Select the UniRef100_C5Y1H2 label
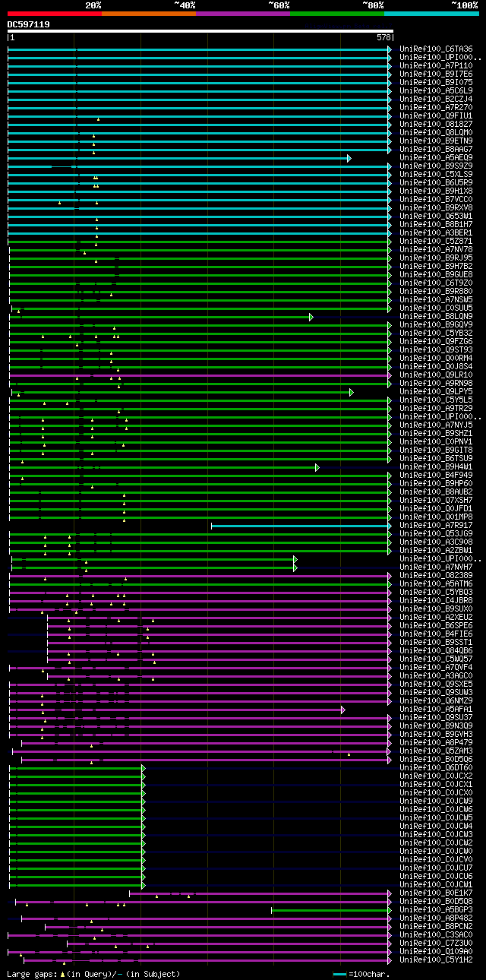 (436, 960)
